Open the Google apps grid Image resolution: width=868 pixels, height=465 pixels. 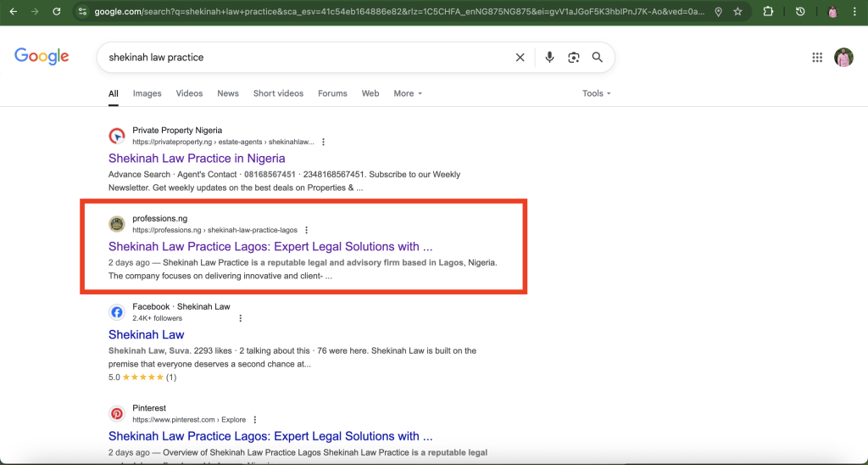[x=817, y=57]
